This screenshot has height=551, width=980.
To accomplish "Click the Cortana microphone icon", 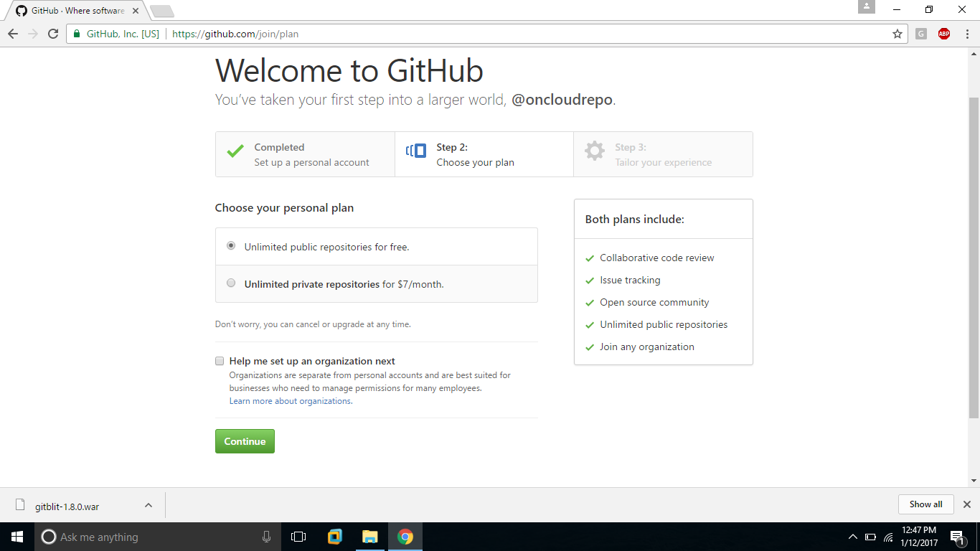I will (266, 537).
